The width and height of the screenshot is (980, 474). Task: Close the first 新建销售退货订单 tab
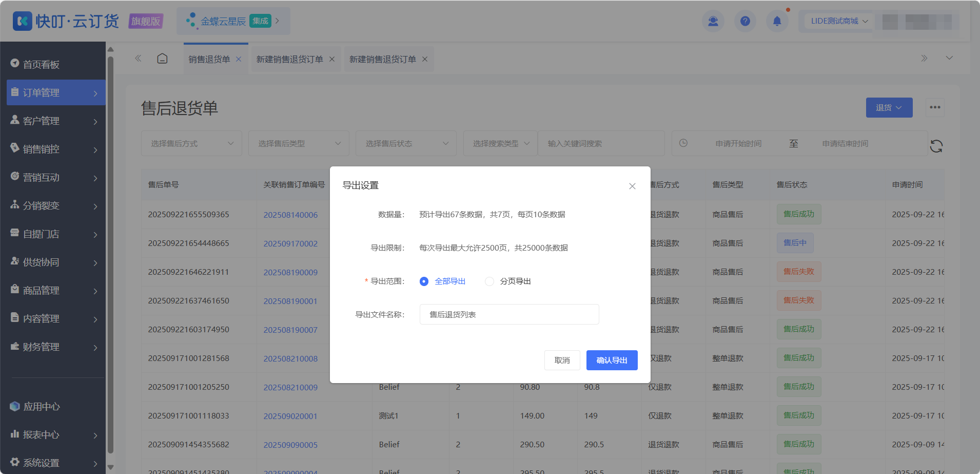(x=332, y=59)
